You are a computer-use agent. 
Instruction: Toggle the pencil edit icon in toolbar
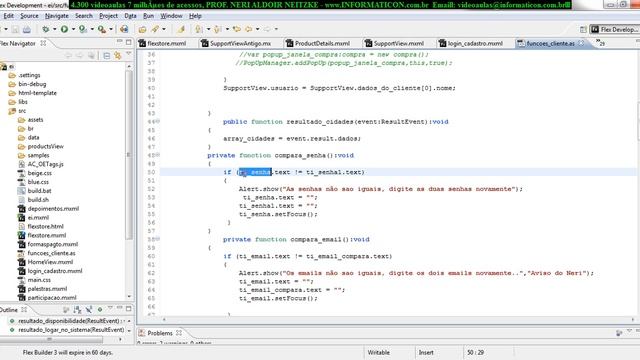pos(155,29)
